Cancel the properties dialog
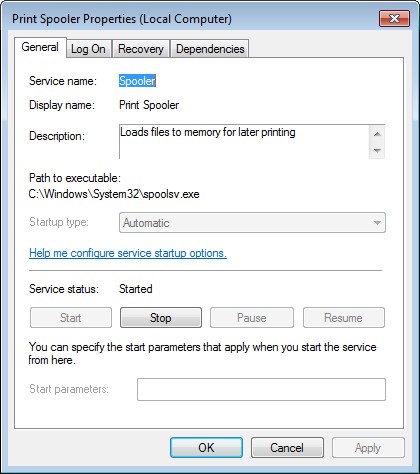This screenshot has width=420, height=474. (287, 448)
